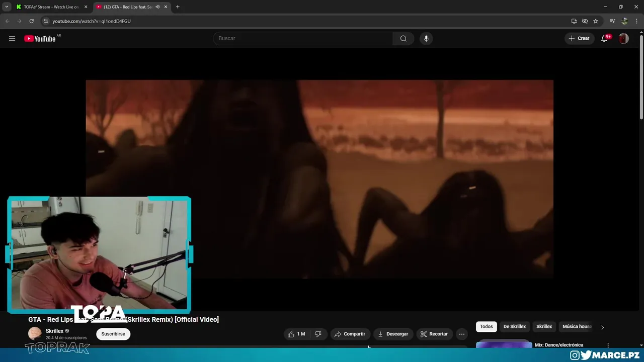Open the Chrome three-dot menu
This screenshot has width=644, height=362.
636,21
